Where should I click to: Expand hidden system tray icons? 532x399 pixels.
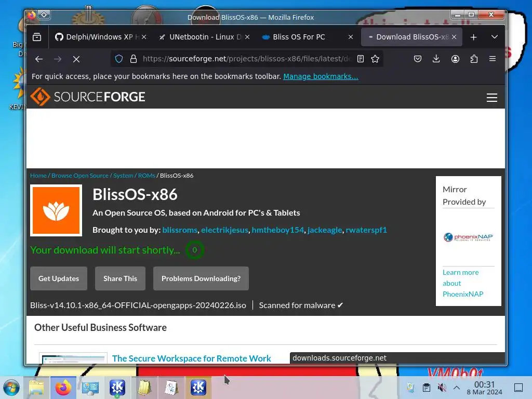point(457,388)
